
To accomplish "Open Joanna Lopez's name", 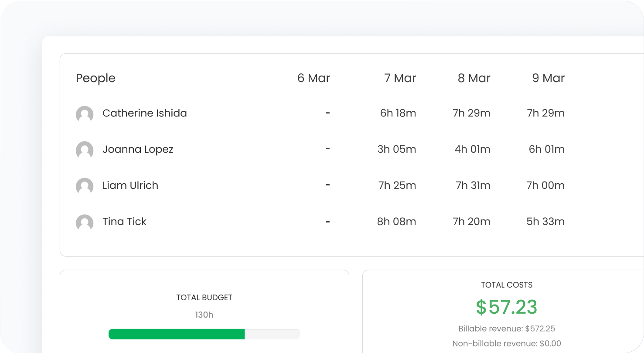I will click(138, 149).
